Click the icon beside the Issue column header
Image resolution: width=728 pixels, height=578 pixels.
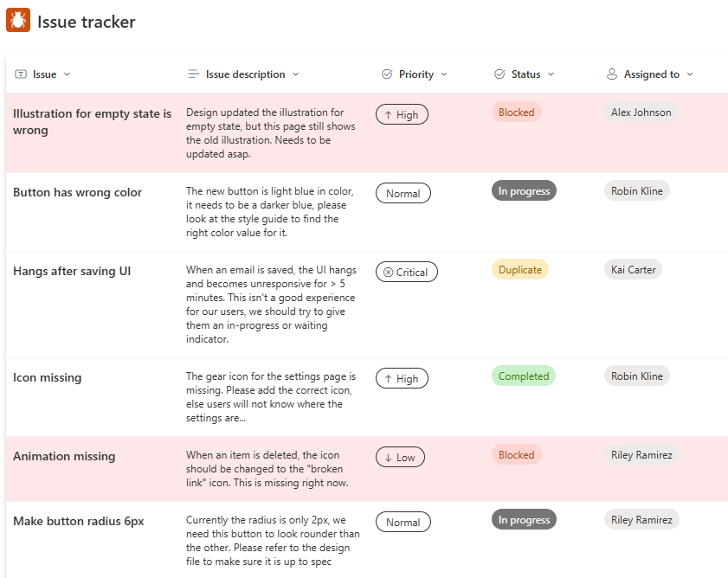[x=19, y=74]
